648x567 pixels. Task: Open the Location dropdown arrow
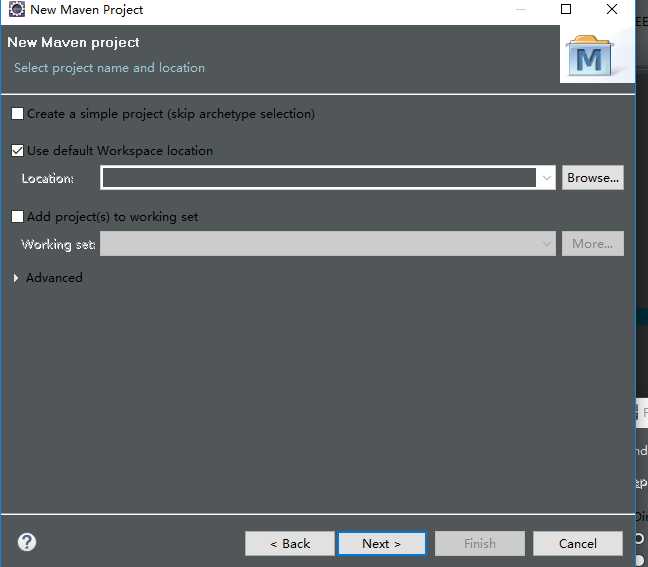click(x=546, y=178)
